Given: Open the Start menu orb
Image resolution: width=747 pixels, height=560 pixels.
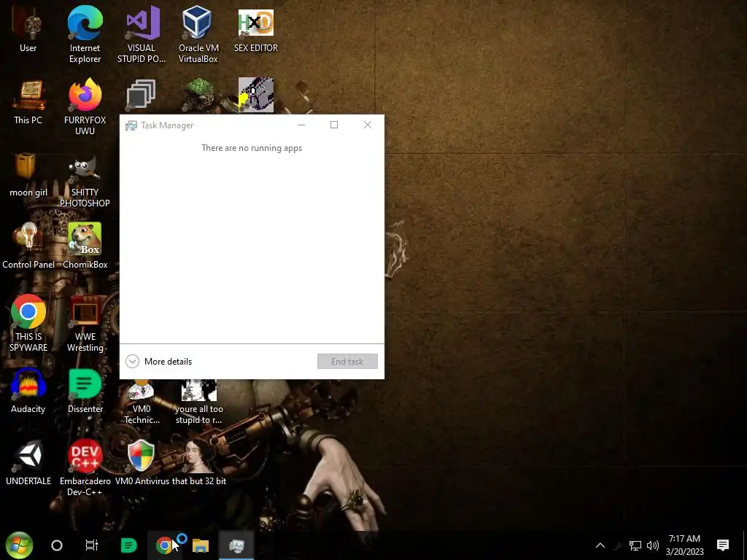Looking at the screenshot, I should tap(19, 545).
